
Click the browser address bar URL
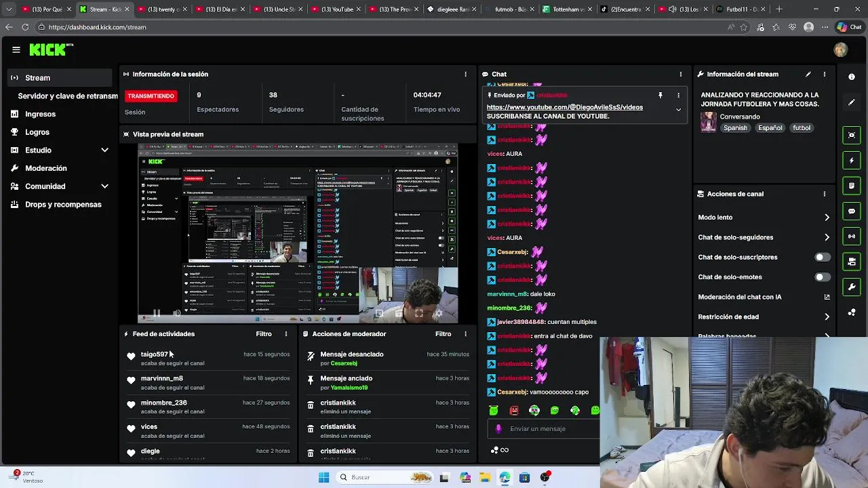coord(97,27)
